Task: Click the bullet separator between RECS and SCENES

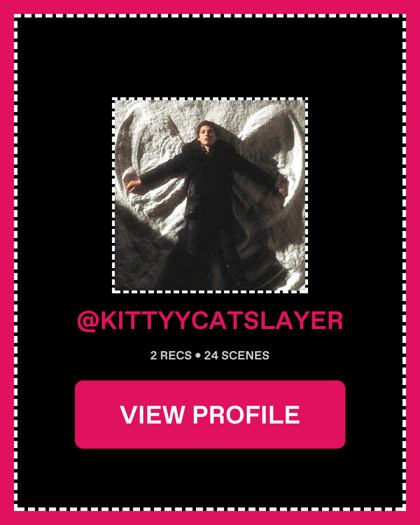Action: (x=198, y=356)
